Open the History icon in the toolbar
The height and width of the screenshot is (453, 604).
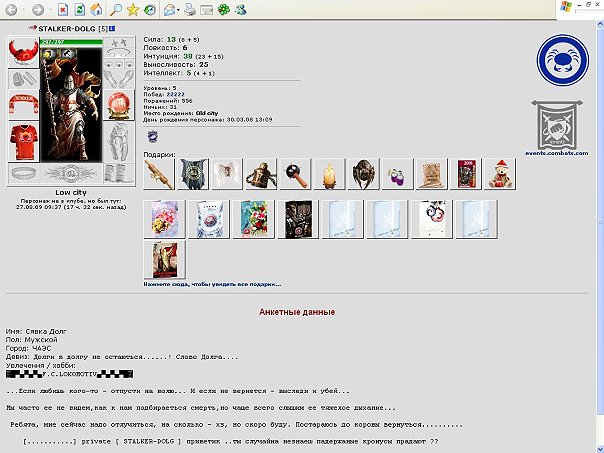click(150, 10)
